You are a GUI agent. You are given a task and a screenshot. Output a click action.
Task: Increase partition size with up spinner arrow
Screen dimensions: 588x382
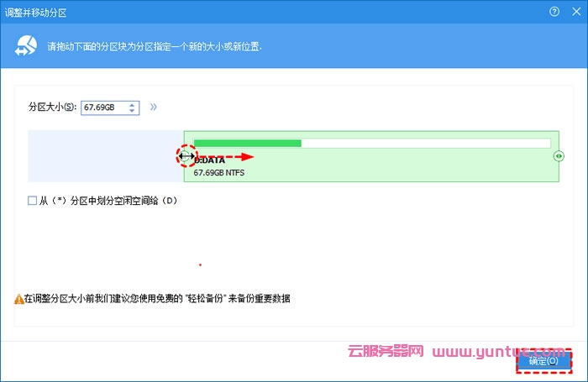[133, 104]
